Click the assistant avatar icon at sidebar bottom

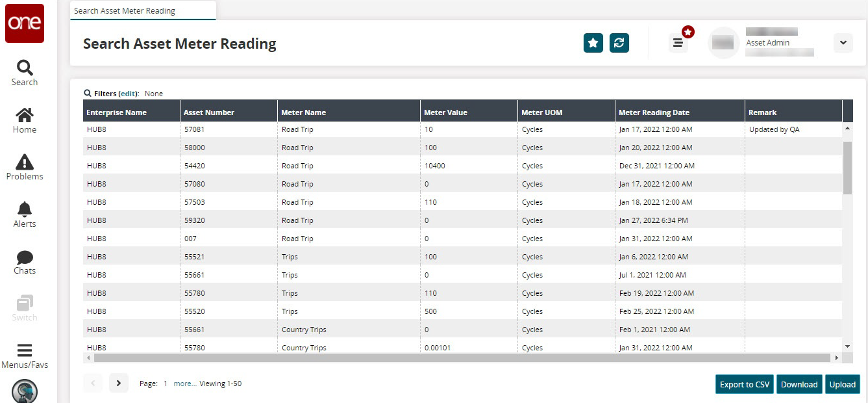tap(25, 391)
